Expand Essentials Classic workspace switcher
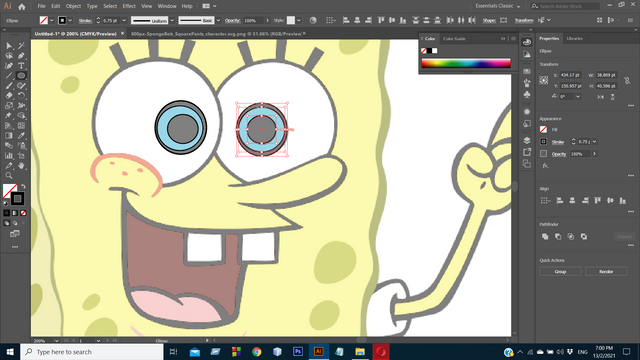The image size is (640, 360). coord(498,6)
